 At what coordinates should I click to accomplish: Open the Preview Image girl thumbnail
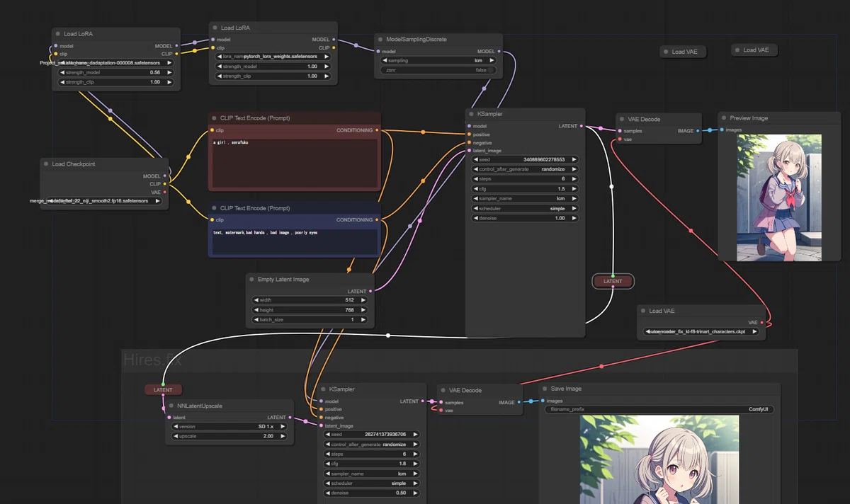click(x=779, y=198)
